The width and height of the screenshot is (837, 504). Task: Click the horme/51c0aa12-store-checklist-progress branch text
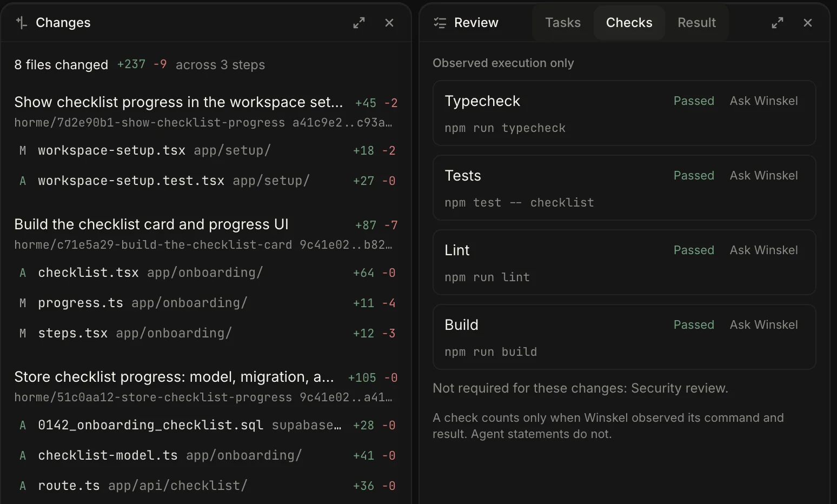tap(153, 397)
